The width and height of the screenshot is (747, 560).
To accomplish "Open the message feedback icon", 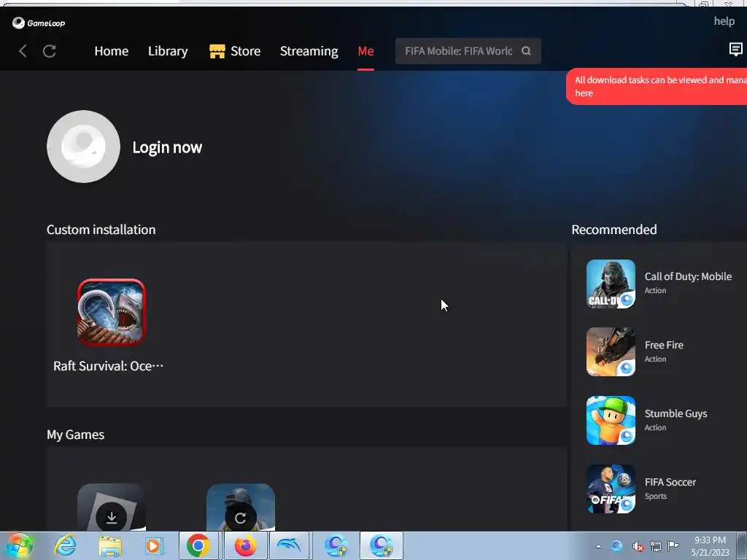I will tap(735, 49).
